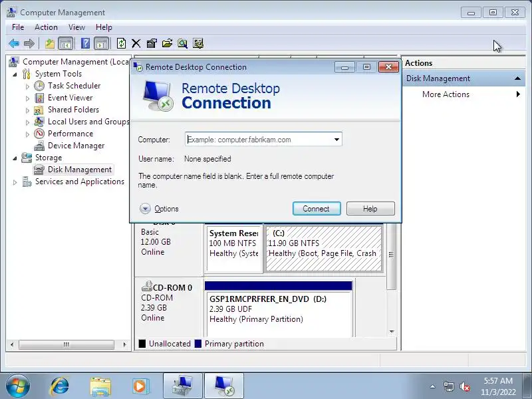The height and width of the screenshot is (399, 532).
Task: Select Device Manager in the tree
Action: [76, 146]
